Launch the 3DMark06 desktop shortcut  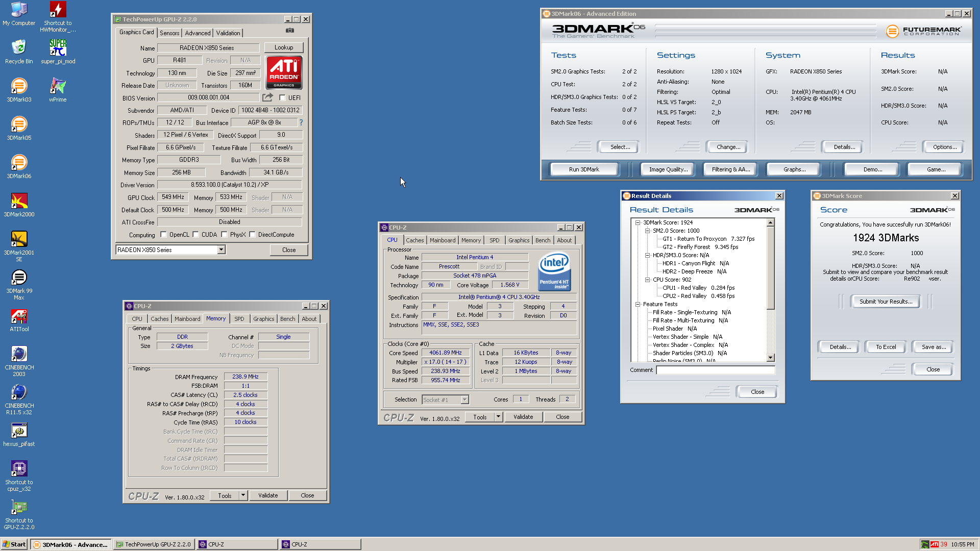19,166
